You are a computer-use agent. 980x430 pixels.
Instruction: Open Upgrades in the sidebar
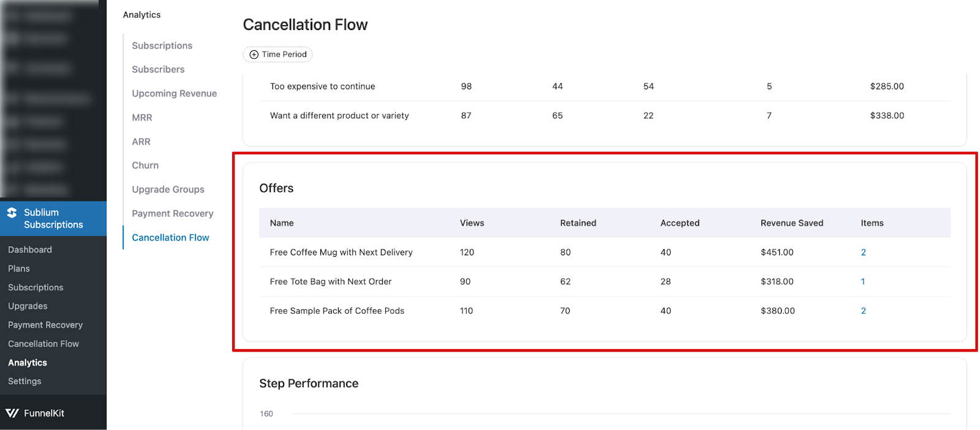pyautogui.click(x=28, y=306)
